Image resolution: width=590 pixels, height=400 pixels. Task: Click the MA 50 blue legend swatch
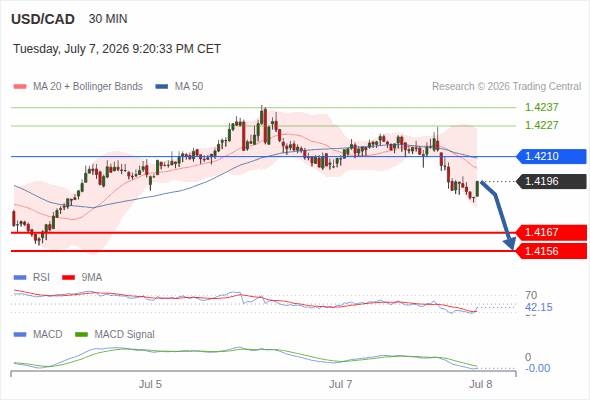pyautogui.click(x=162, y=87)
